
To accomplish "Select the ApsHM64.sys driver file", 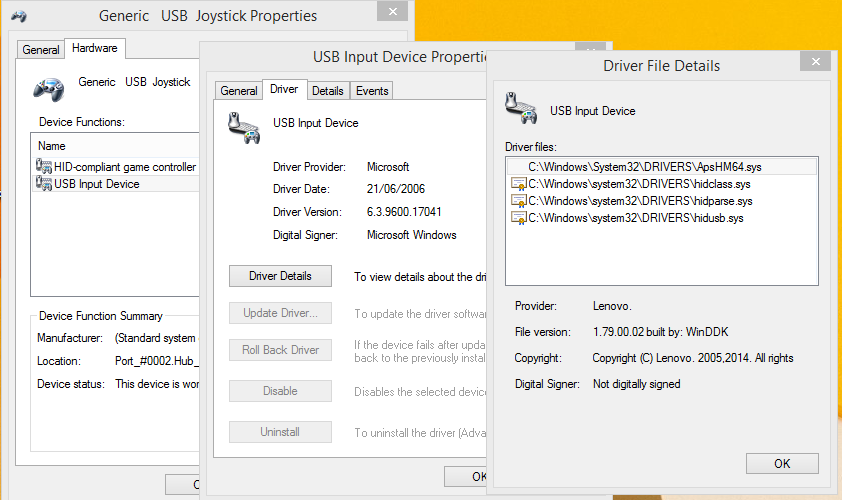I will tap(662, 167).
